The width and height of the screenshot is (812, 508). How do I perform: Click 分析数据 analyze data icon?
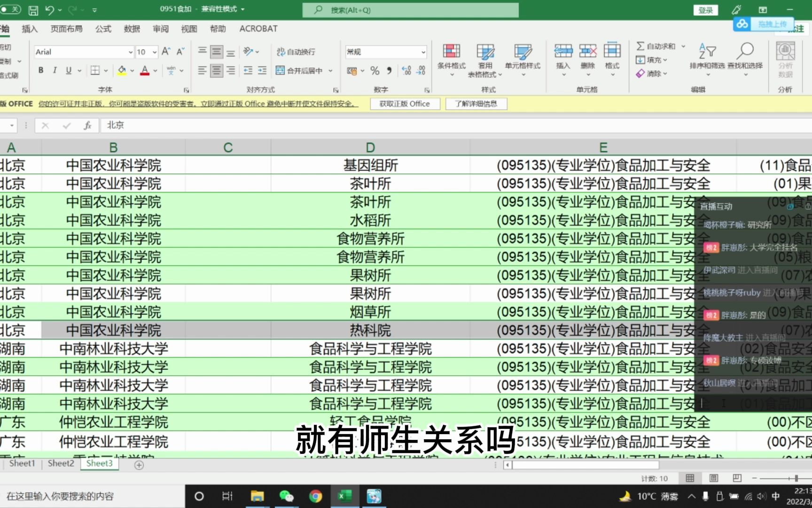(x=785, y=60)
